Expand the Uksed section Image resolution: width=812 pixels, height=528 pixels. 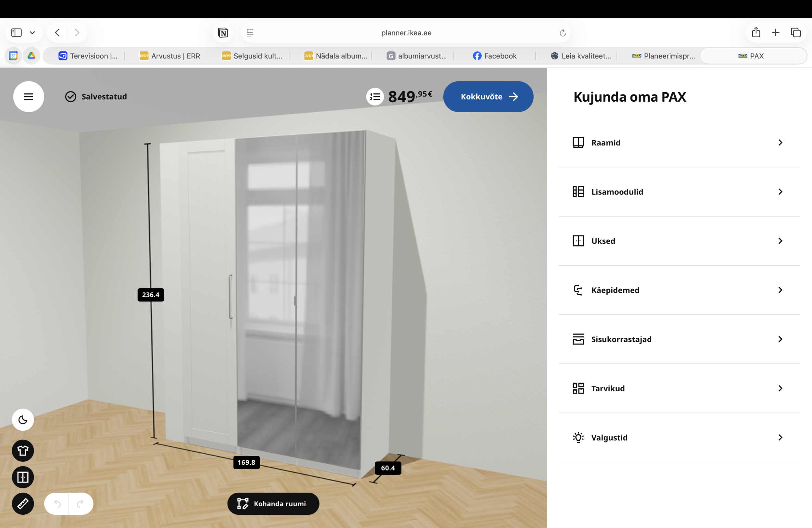(x=679, y=241)
